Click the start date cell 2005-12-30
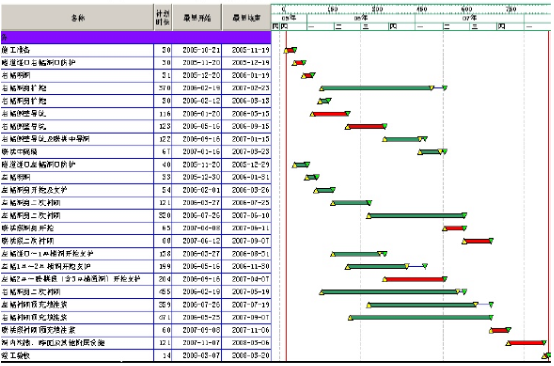554x366 pixels. pyautogui.click(x=197, y=177)
